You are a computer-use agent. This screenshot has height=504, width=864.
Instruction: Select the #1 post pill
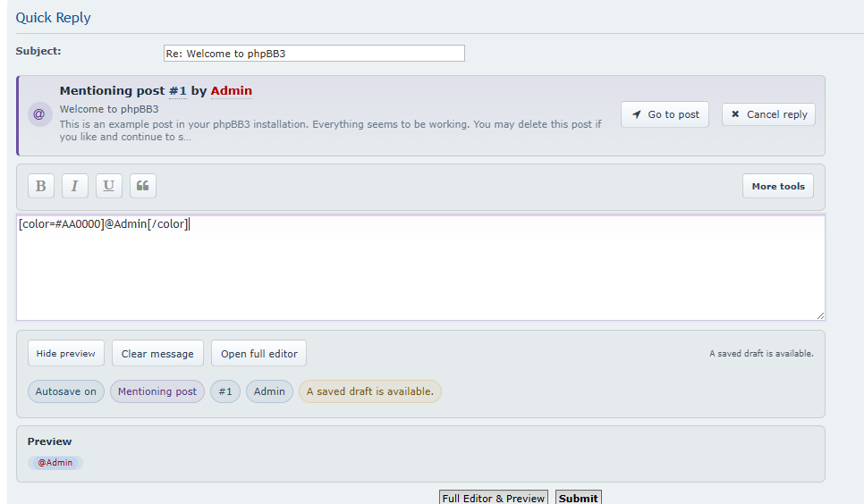[225, 391]
